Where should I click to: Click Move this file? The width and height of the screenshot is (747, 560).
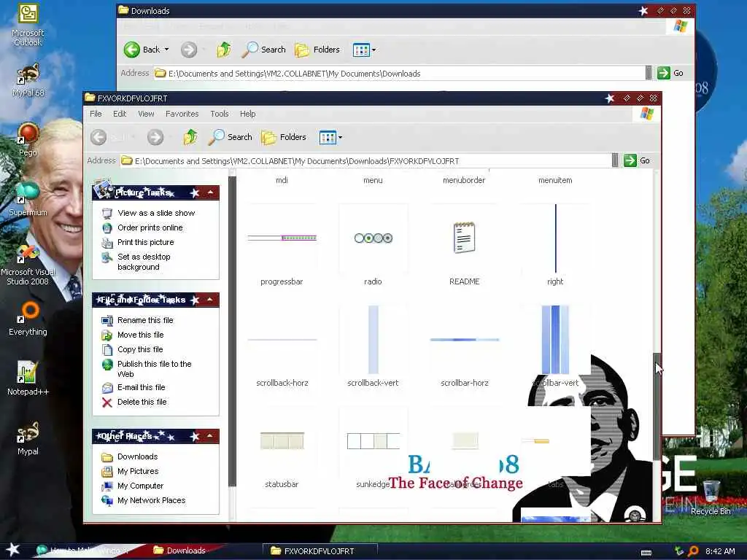click(x=141, y=335)
